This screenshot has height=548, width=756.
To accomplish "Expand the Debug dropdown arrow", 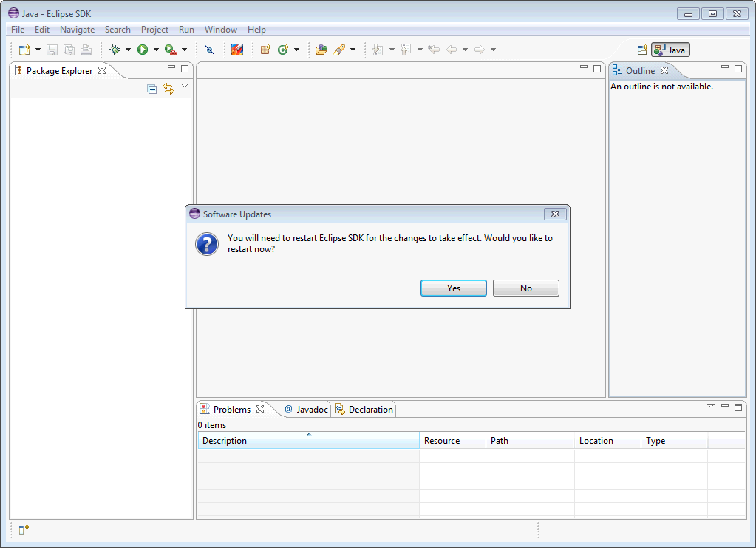I will (128, 50).
